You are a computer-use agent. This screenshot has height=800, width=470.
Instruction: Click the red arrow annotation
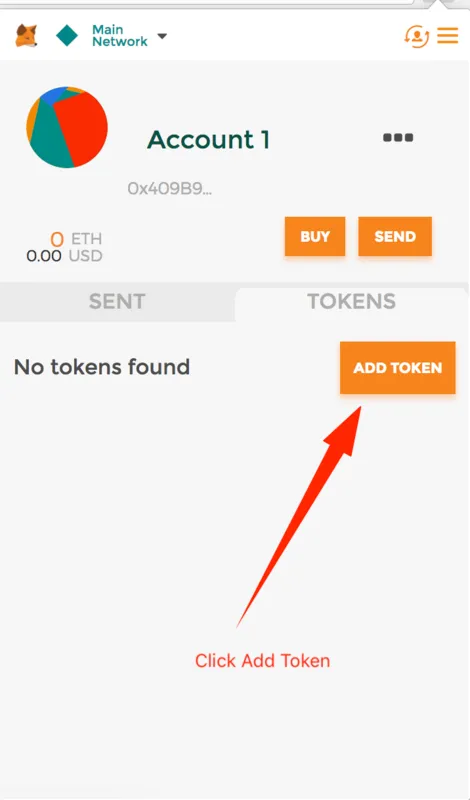click(299, 516)
